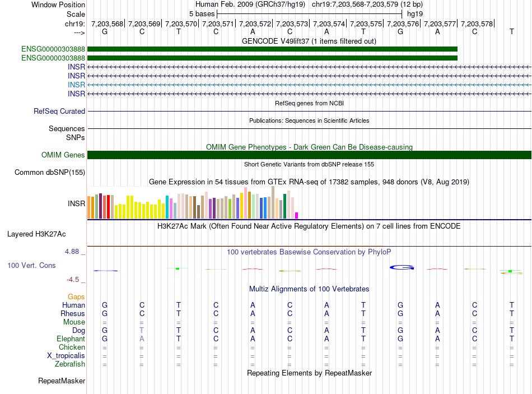The width and height of the screenshot is (532, 394).
Task: Click the Zebrafish alignment row label
Action: click(70, 364)
